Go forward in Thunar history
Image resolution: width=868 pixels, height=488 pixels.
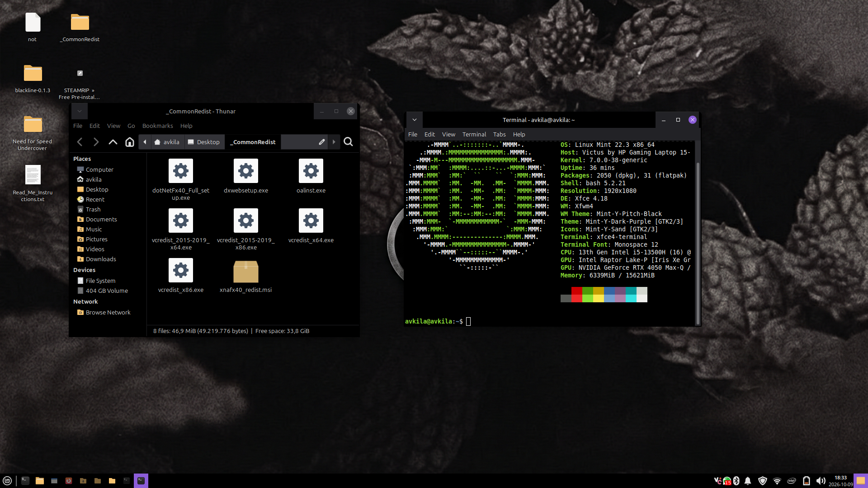tap(96, 142)
